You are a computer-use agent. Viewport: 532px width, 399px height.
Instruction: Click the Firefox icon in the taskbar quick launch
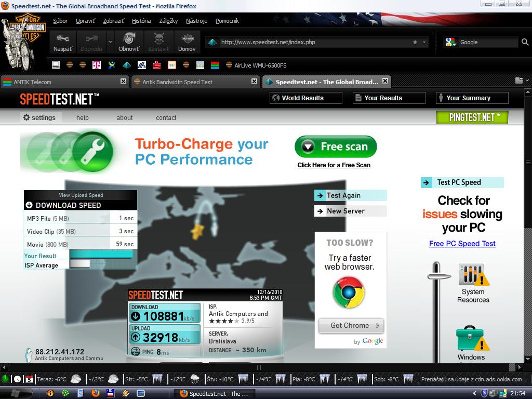pyautogui.click(x=96, y=393)
